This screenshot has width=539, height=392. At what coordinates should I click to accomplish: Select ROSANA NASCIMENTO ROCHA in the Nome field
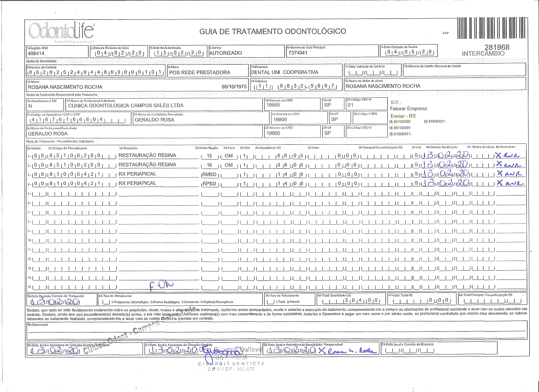tap(65, 87)
